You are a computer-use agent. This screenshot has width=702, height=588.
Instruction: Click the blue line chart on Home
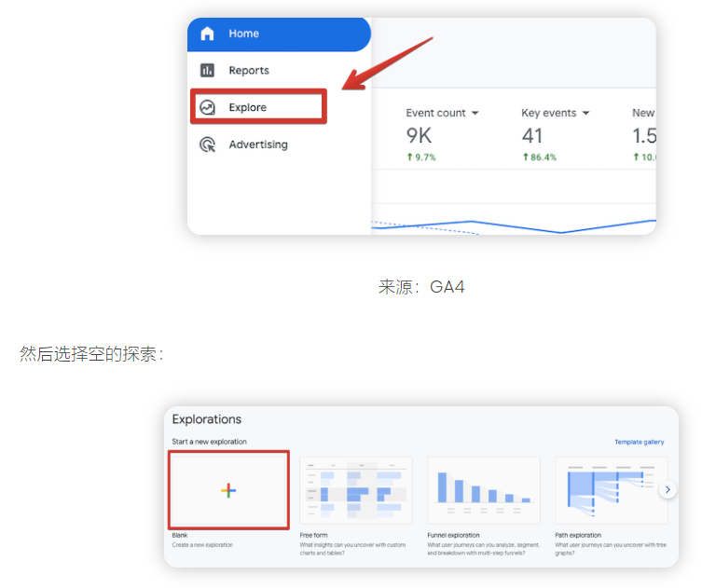(x=513, y=226)
